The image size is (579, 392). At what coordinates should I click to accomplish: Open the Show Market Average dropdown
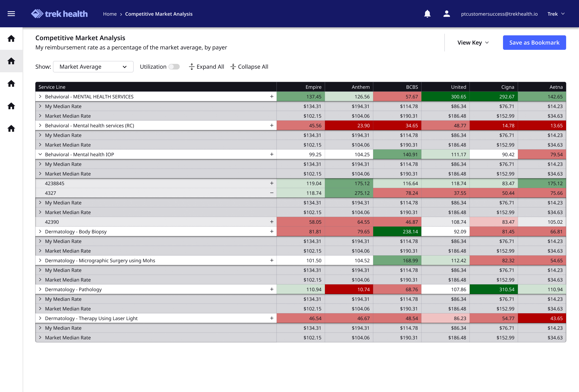click(93, 67)
